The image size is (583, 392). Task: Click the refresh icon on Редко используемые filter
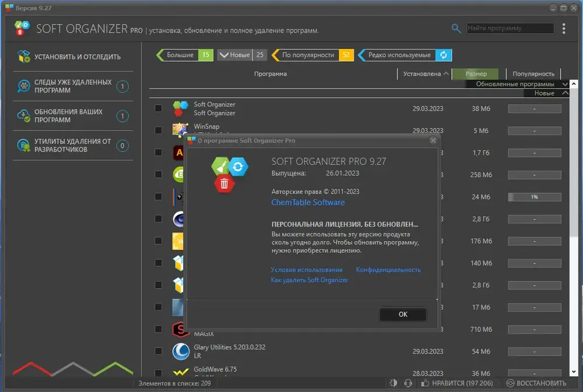[x=444, y=55]
